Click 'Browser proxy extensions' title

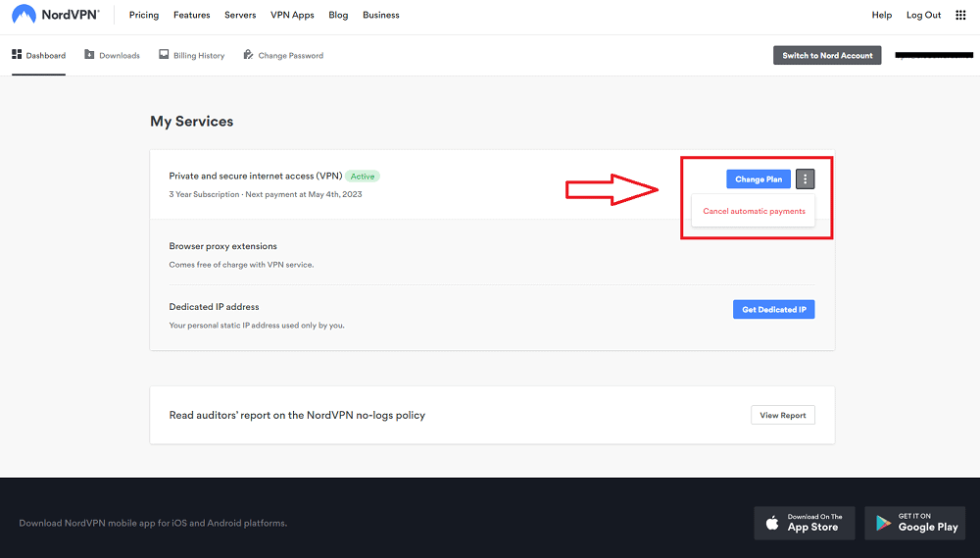(223, 246)
